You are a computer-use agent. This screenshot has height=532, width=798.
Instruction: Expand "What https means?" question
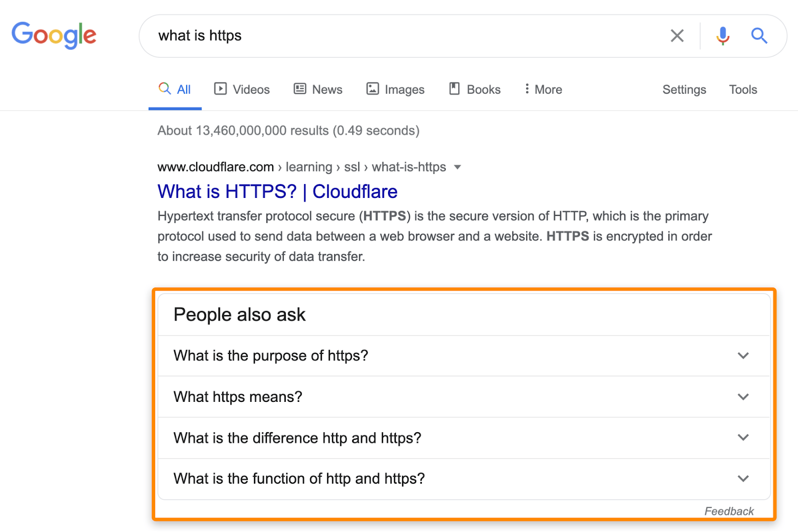(x=743, y=397)
